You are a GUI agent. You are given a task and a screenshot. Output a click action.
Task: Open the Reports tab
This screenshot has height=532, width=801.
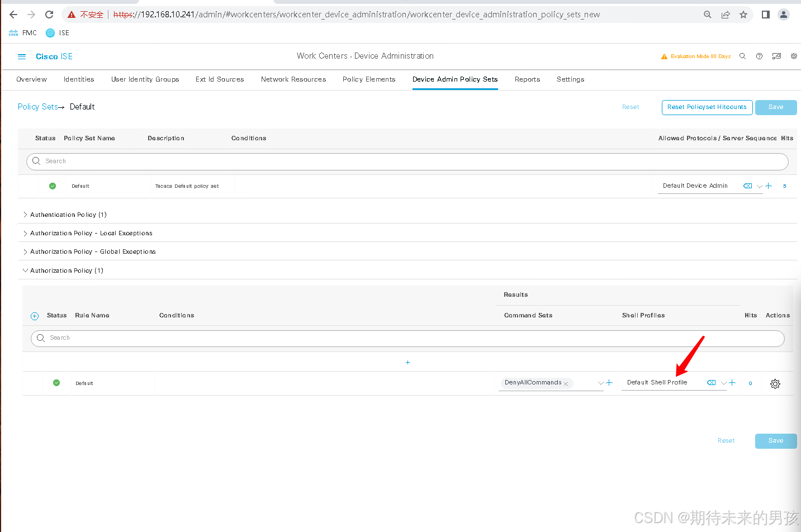point(528,79)
